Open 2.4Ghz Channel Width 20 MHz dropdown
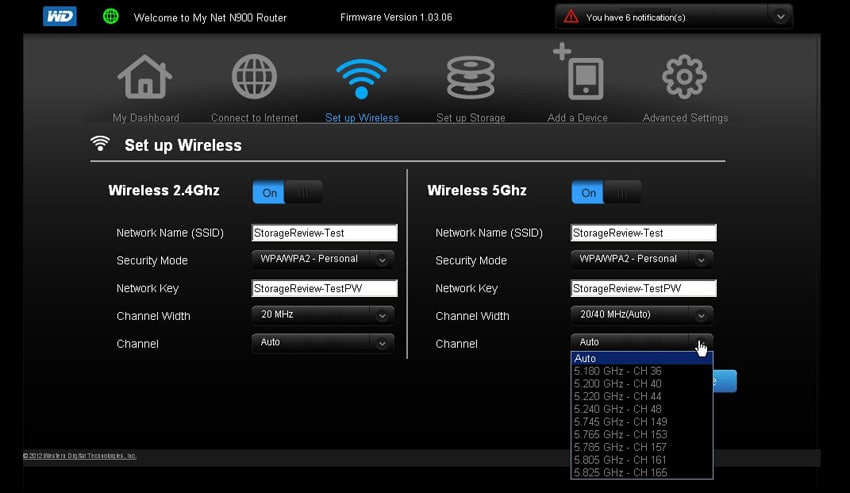This screenshot has height=493, width=850. point(323,315)
